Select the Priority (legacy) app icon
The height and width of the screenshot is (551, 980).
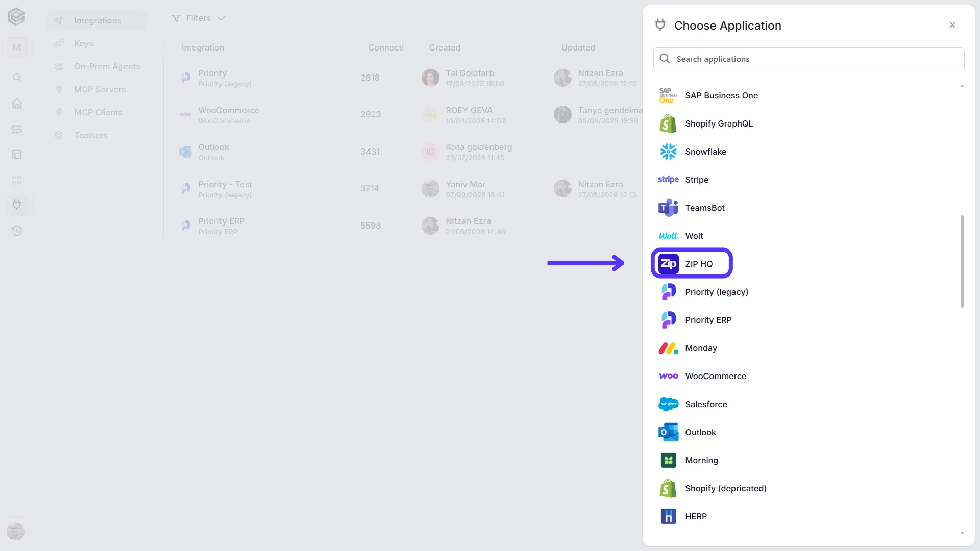668,292
